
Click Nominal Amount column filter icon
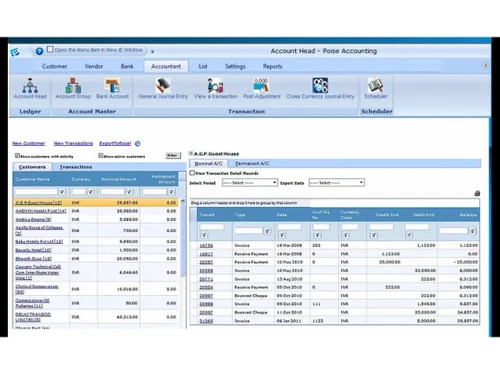coord(129,192)
